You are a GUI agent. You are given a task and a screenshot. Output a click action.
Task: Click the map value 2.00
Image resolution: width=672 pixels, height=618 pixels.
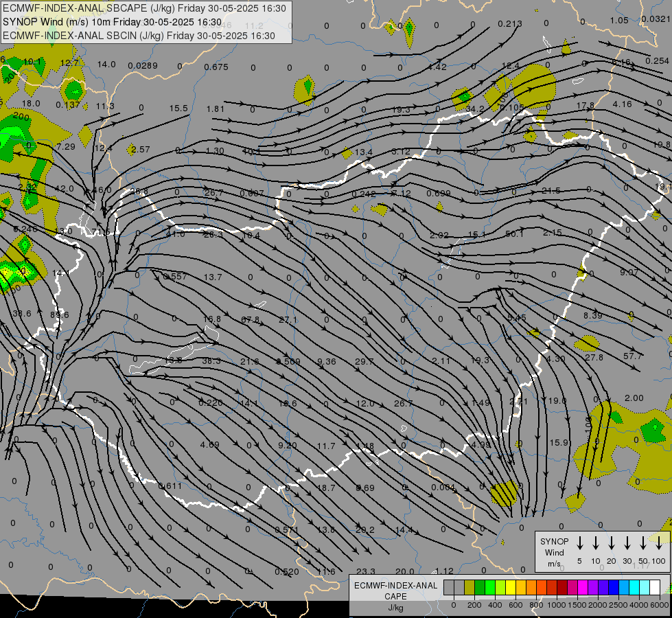click(634, 398)
